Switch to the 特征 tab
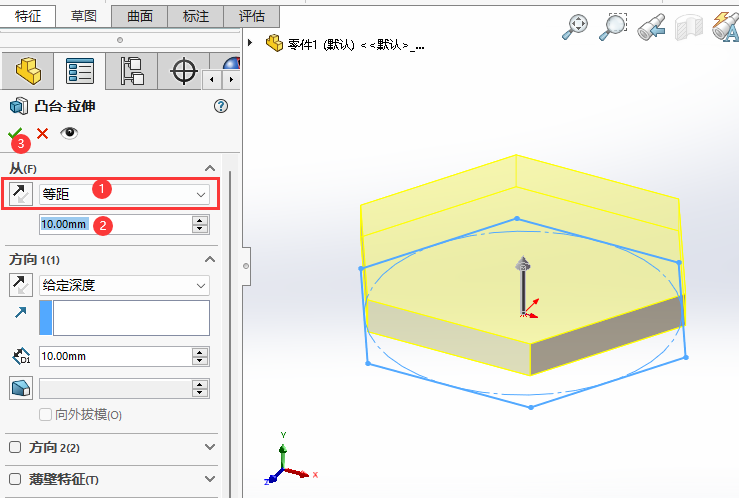 tap(28, 16)
